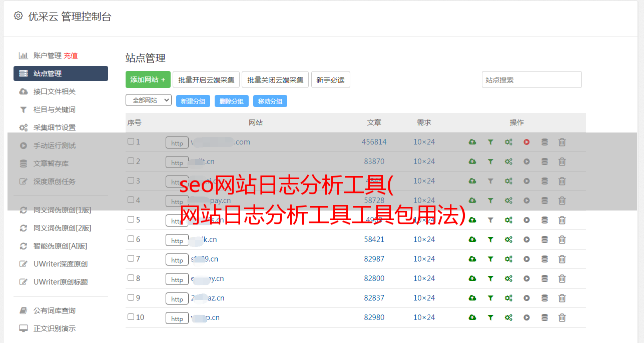644x343 pixels.
Task: Open article count 82837
Action: click(x=374, y=298)
